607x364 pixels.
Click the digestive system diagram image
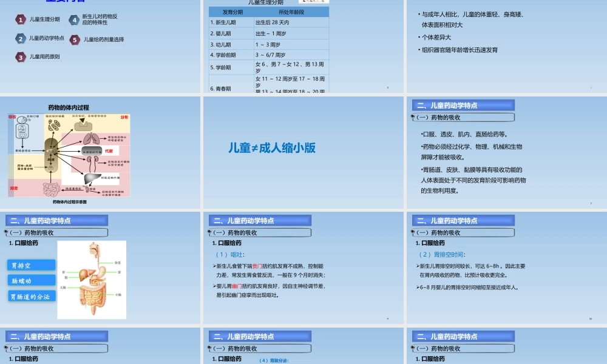click(x=90, y=279)
